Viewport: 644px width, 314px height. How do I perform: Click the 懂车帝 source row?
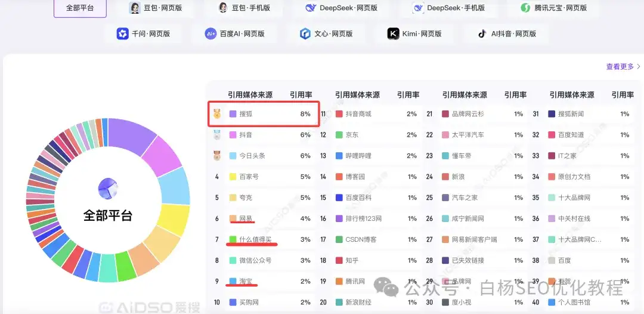pos(476,156)
